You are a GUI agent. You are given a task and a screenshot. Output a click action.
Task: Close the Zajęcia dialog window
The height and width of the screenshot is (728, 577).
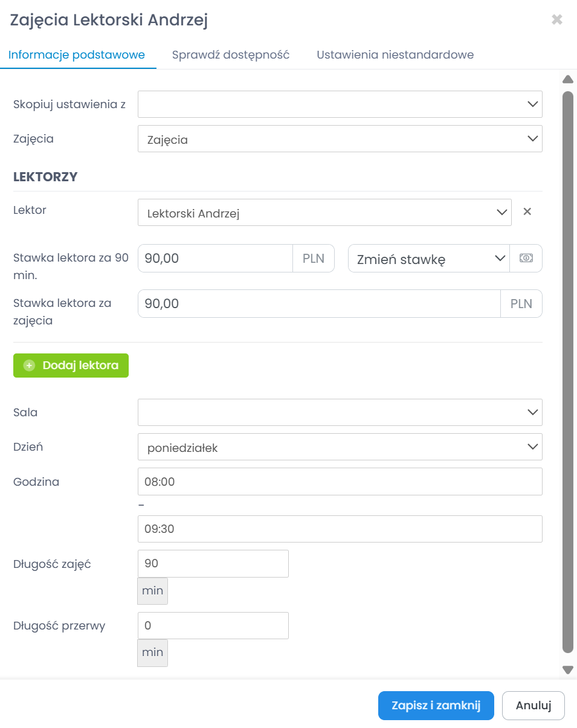point(556,20)
